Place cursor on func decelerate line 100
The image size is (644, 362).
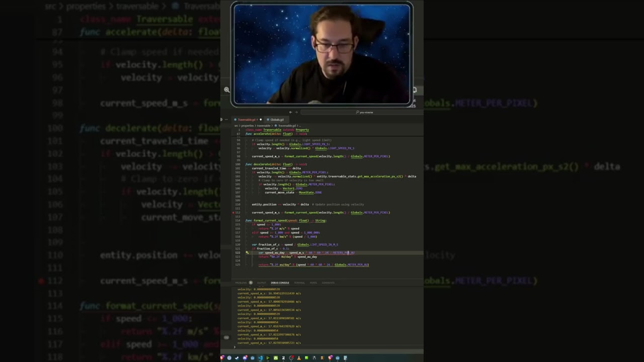click(x=276, y=164)
